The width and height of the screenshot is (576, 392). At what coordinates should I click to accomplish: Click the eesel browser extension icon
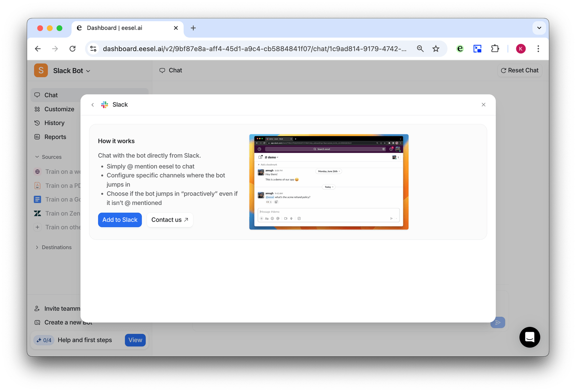coord(460,49)
